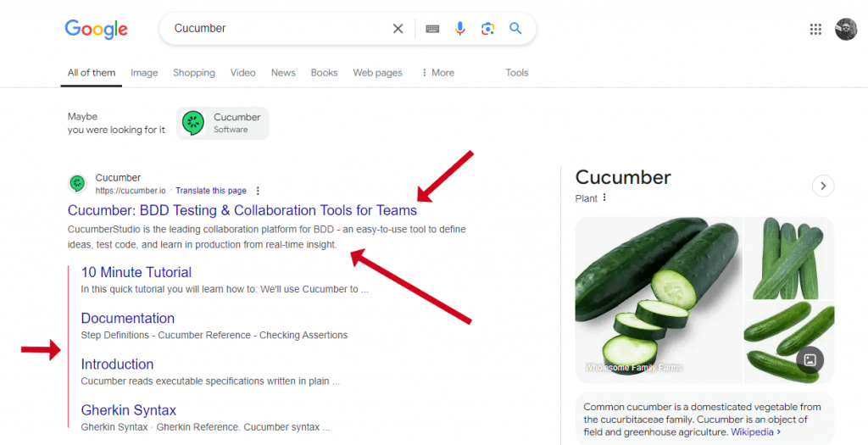This screenshot has height=445, width=868.
Task: Click the Google logo
Action: [97, 29]
